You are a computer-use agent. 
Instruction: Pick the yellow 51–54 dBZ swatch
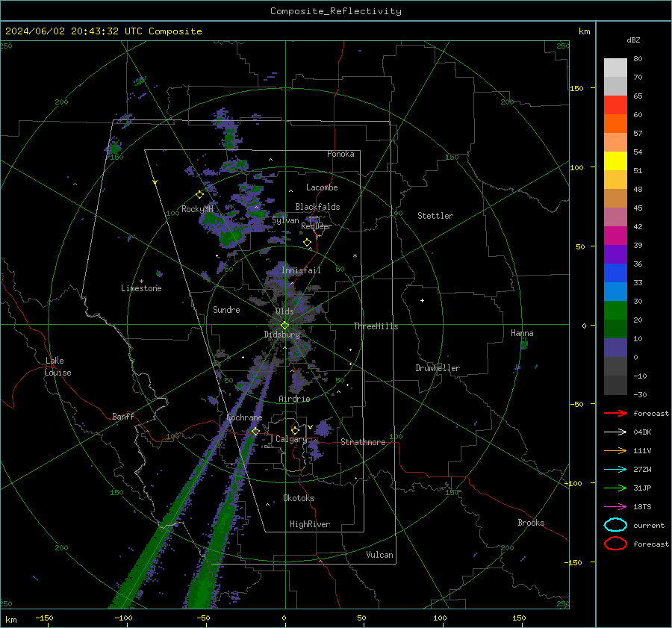(x=615, y=161)
